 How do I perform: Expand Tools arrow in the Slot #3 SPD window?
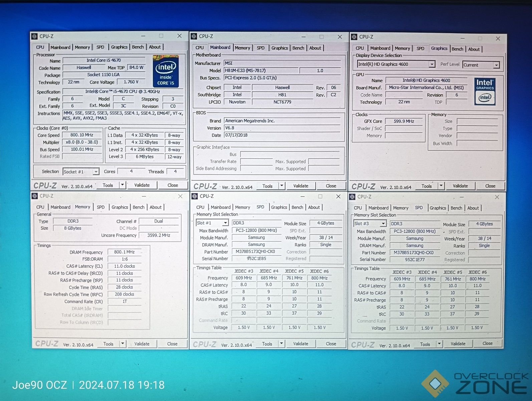pos(440,344)
